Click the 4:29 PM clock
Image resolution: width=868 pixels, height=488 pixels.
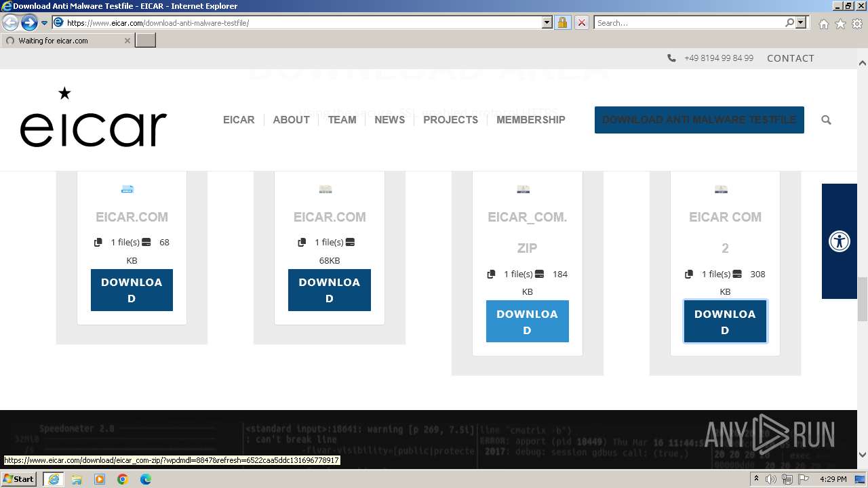coord(833,479)
